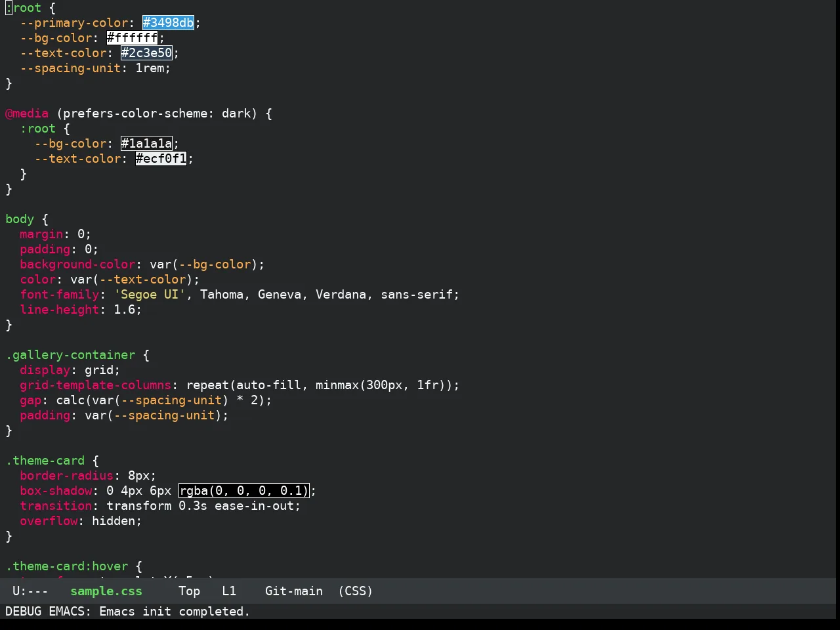Image resolution: width=840 pixels, height=630 pixels.
Task: Click the 'Segoe UI' string
Action: coord(150,295)
